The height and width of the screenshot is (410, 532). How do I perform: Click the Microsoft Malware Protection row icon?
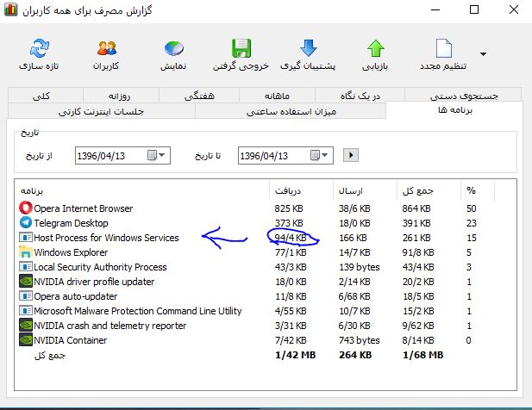(26, 310)
